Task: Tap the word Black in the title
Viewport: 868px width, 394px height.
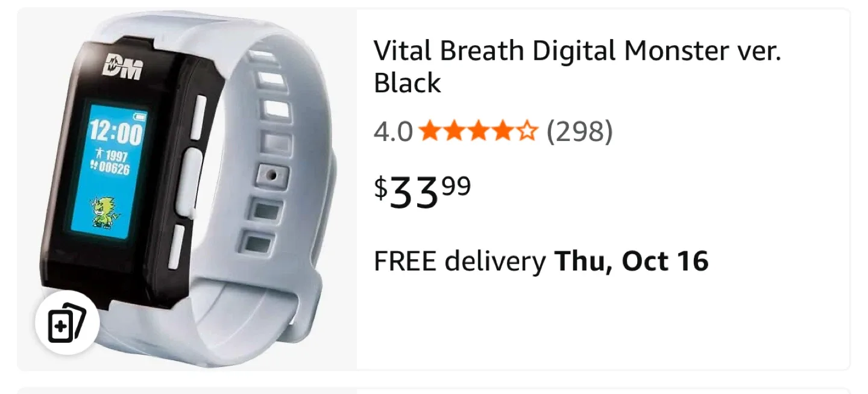Action: [x=407, y=83]
